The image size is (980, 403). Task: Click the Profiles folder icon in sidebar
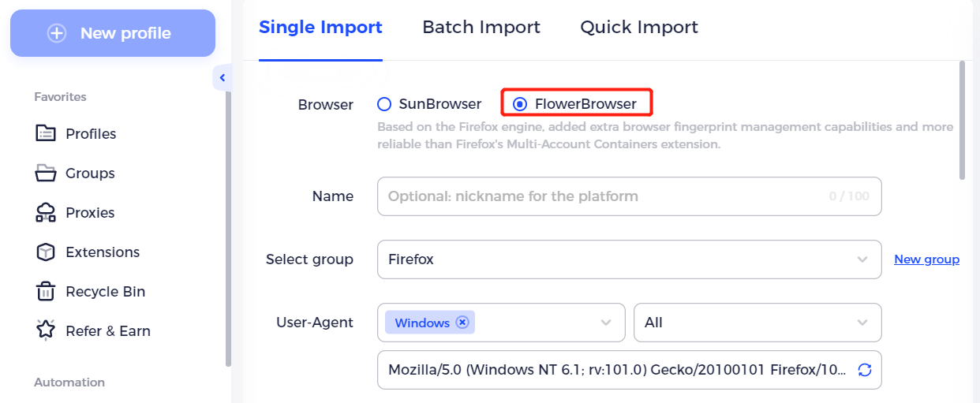[46, 133]
